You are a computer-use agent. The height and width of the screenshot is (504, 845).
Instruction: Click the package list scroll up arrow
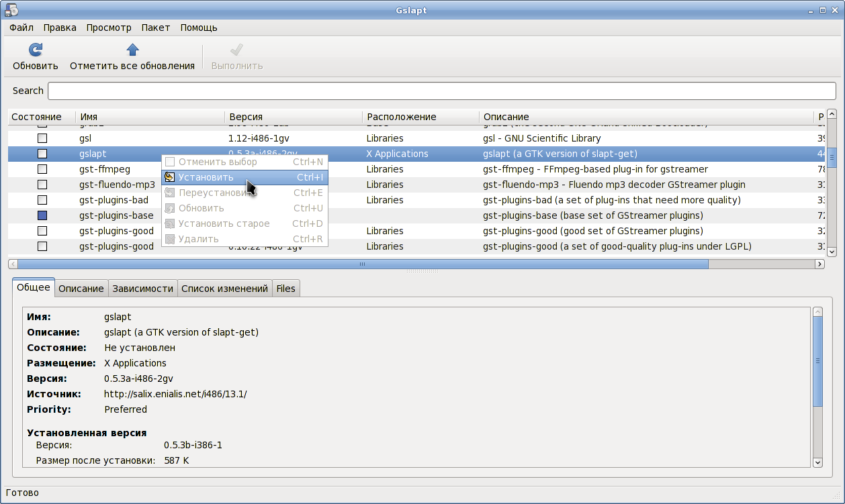click(832, 115)
